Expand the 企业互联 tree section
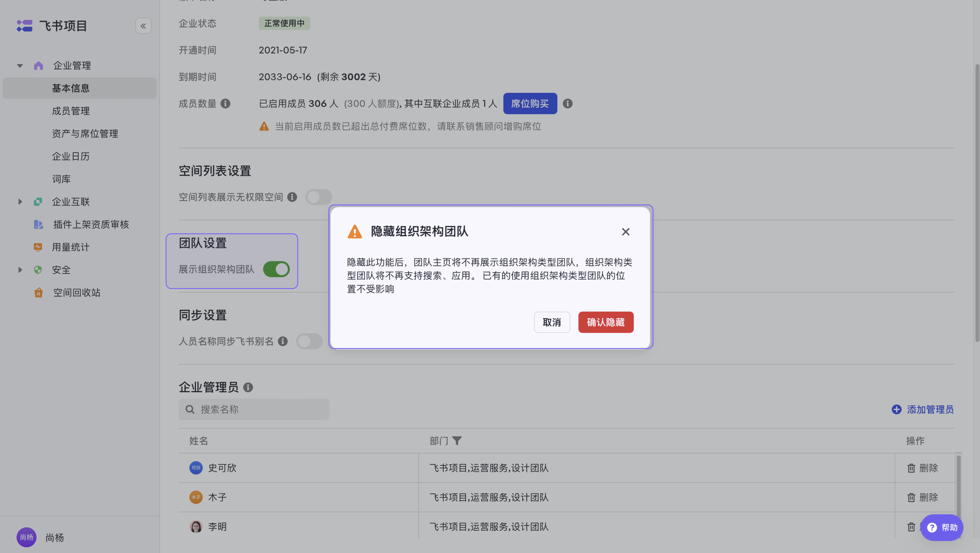This screenshot has width=980, height=553. 20,201
